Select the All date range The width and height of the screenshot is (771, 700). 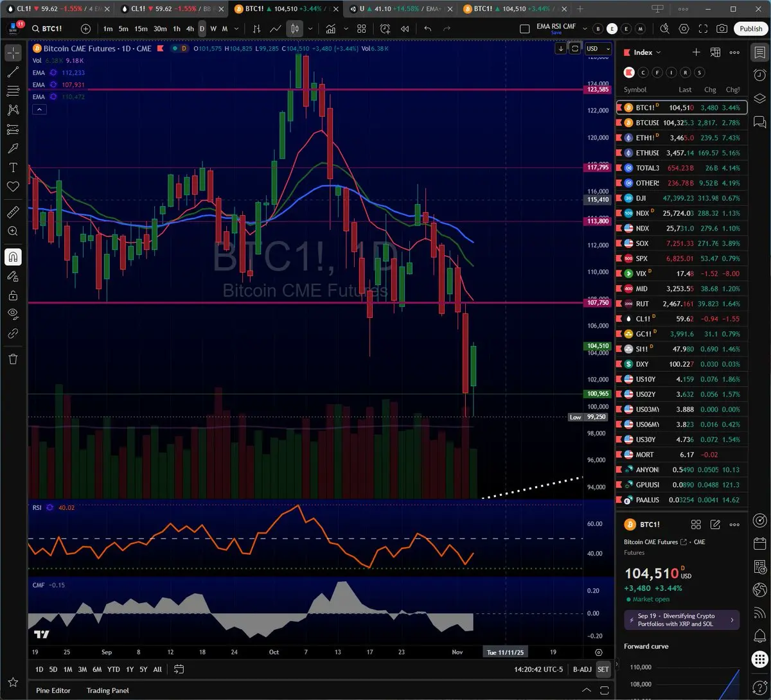pos(157,669)
